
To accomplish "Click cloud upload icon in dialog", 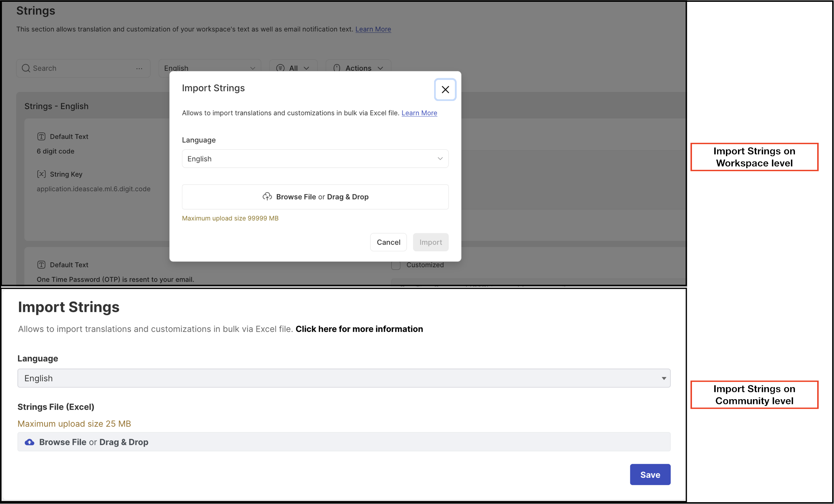I will (267, 196).
